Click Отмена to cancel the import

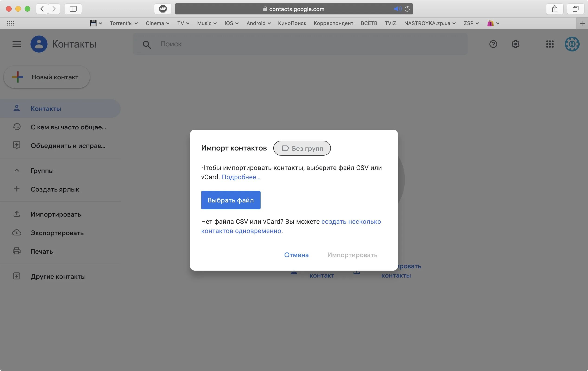[296, 255]
